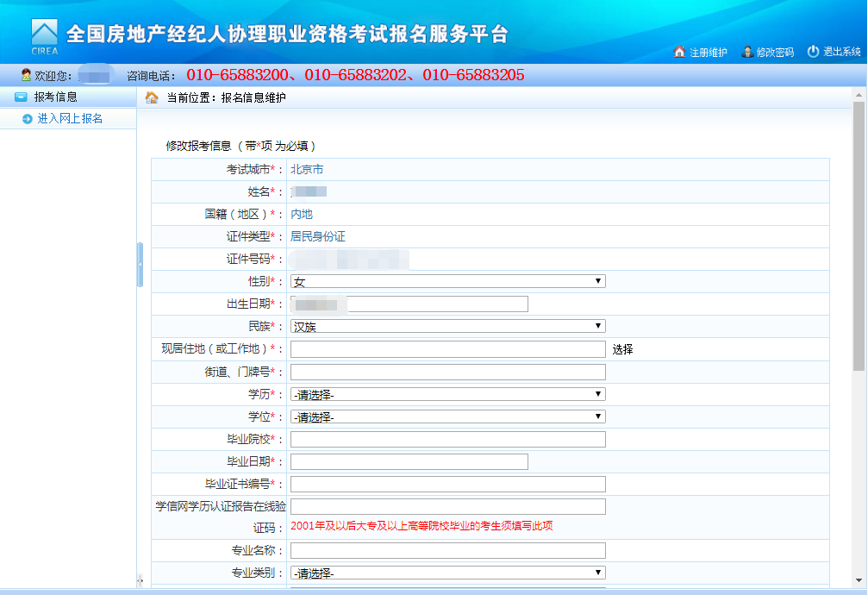
Task: Click the CIREA logo icon
Action: click(x=44, y=36)
